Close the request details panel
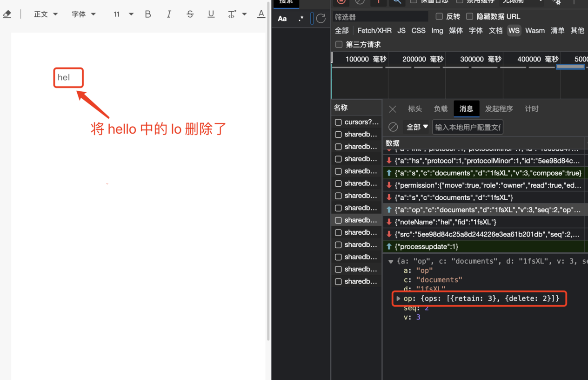This screenshot has width=588, height=380. point(393,109)
